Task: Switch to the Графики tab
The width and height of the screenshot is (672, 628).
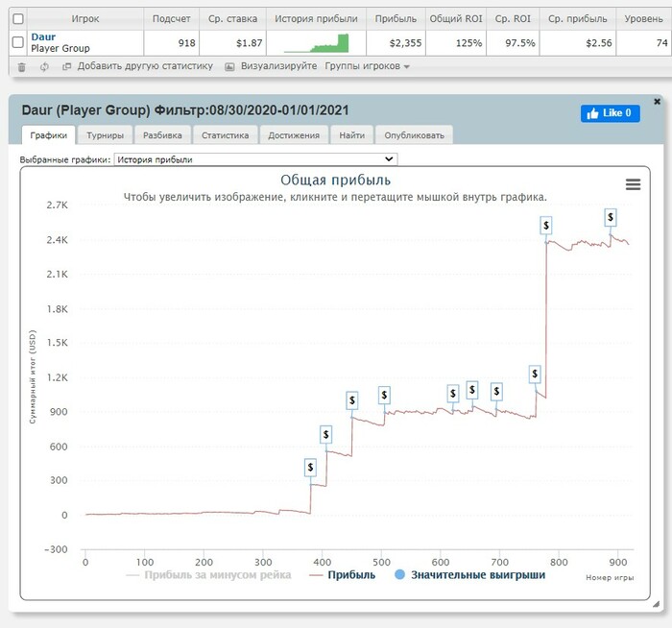Action: 48,135
